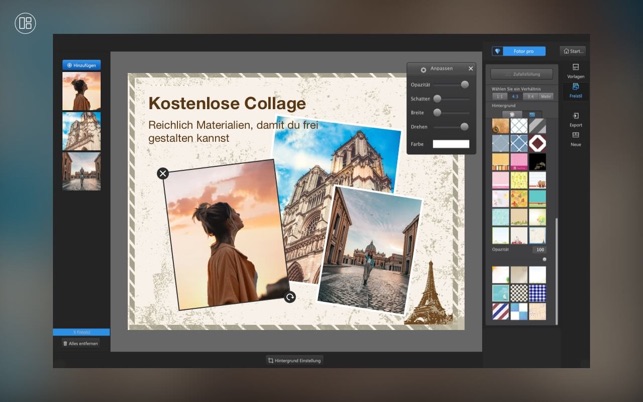Pick the teal landscape background

[537, 199]
